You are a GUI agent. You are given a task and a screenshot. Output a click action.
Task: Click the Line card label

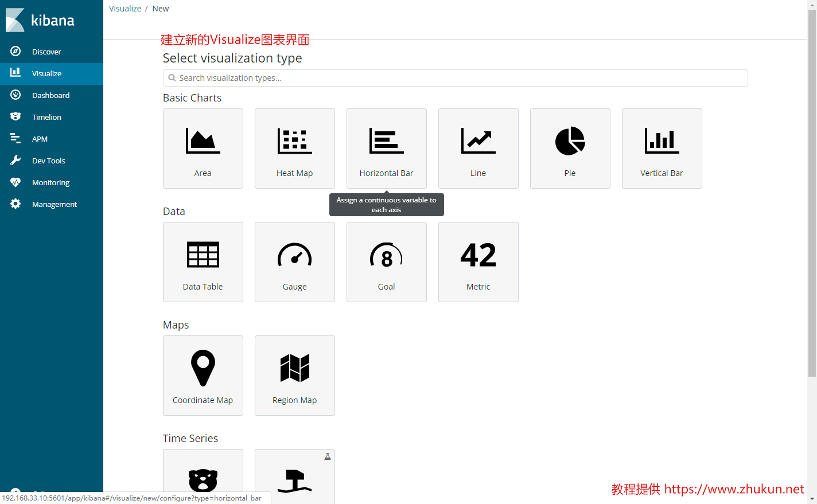pos(478,173)
